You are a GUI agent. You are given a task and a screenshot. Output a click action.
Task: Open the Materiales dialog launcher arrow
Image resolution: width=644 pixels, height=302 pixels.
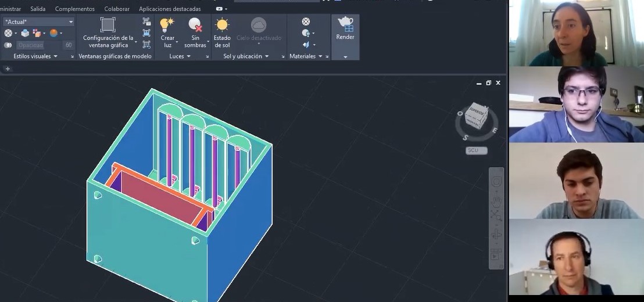point(327,57)
